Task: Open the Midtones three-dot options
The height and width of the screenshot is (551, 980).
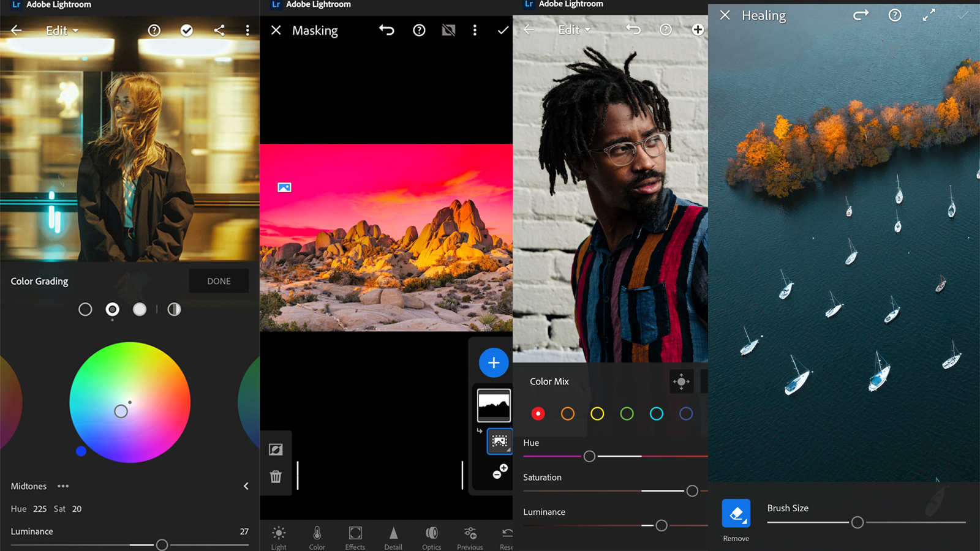Action: point(63,486)
